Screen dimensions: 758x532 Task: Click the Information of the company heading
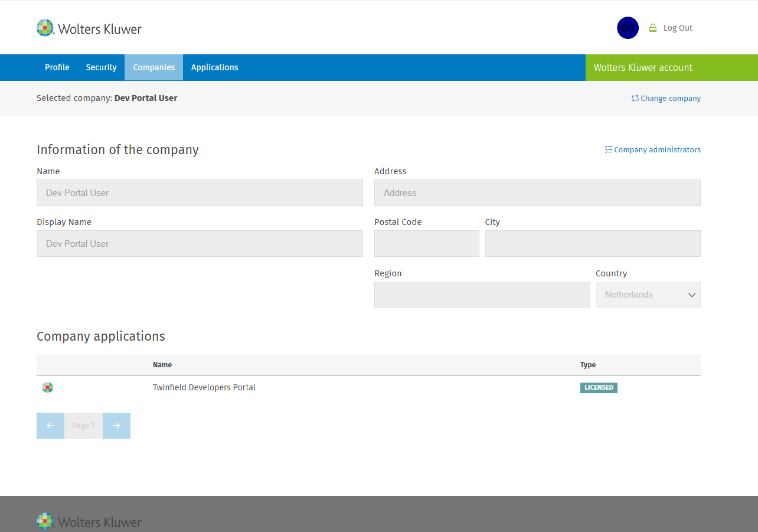click(x=117, y=150)
